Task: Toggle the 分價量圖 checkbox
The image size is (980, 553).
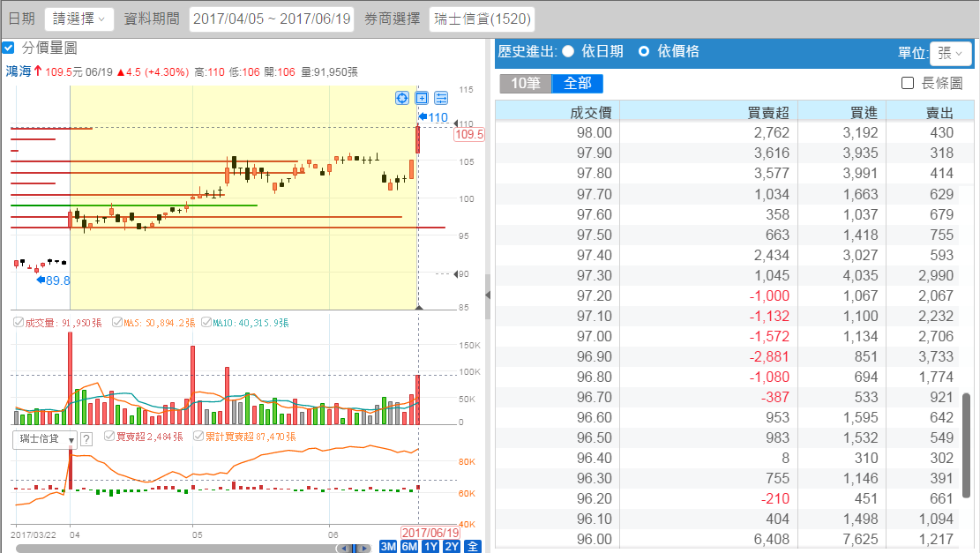Action: coord(8,48)
